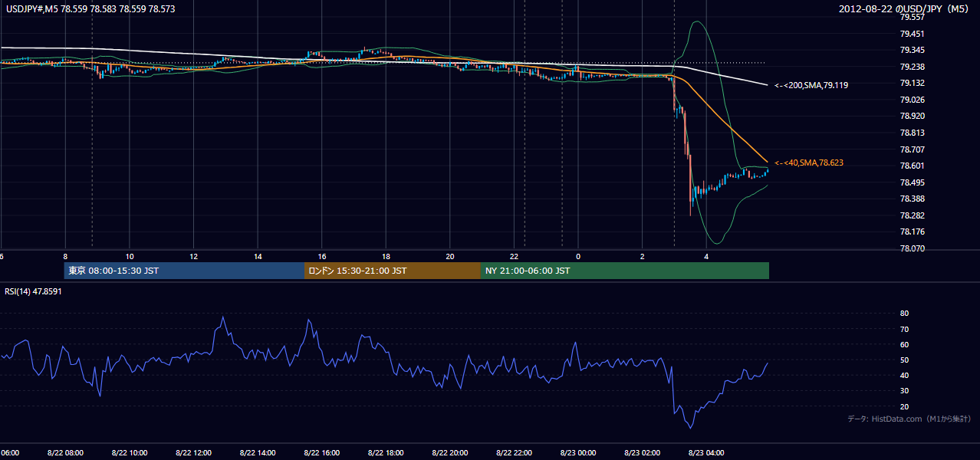Click the 8/23 04:00 bottom time label
This screenshot has width=980, height=460.
click(x=706, y=452)
